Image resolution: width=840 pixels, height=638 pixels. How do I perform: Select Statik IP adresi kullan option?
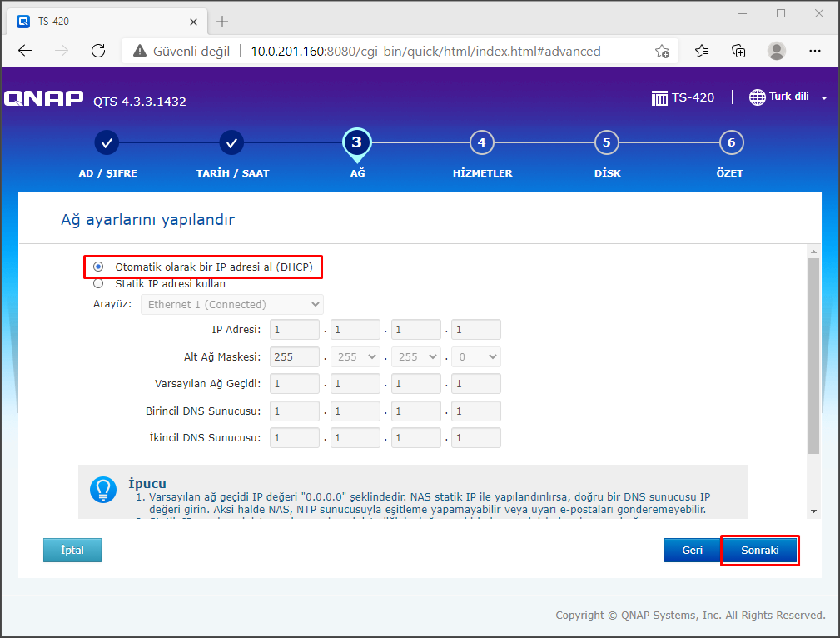click(x=98, y=283)
